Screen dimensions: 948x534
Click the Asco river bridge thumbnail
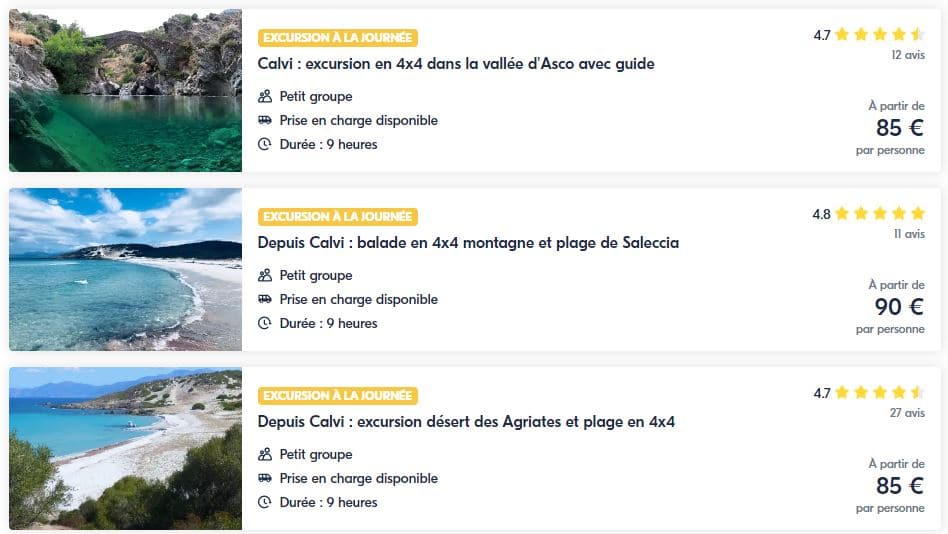(125, 90)
